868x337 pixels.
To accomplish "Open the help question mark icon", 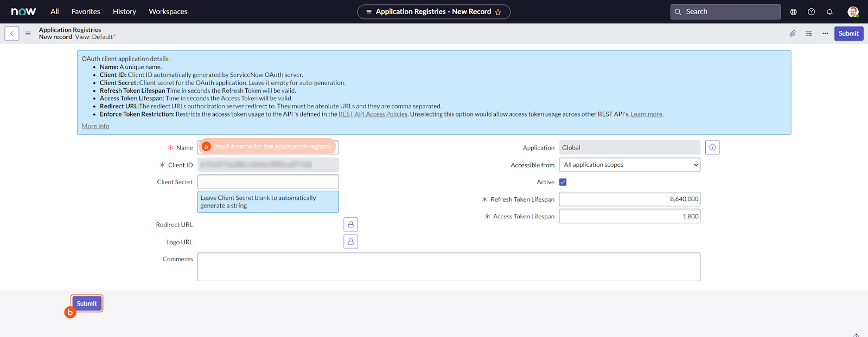I will (x=812, y=12).
